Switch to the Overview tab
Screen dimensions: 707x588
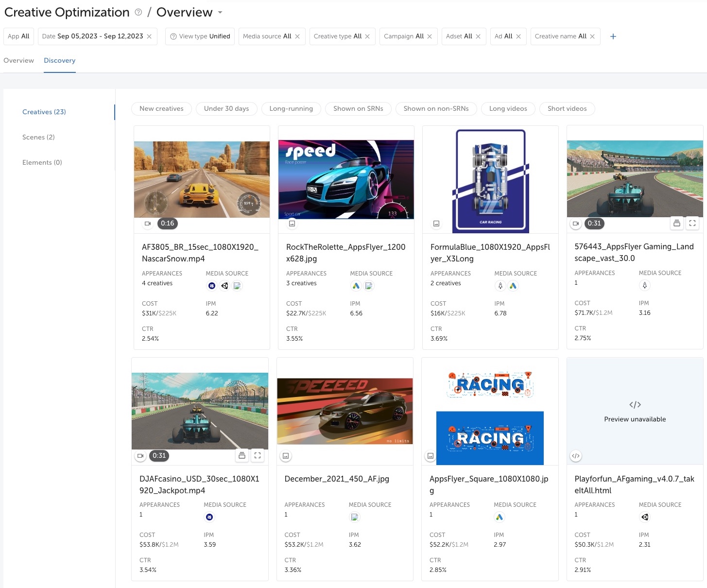click(19, 61)
